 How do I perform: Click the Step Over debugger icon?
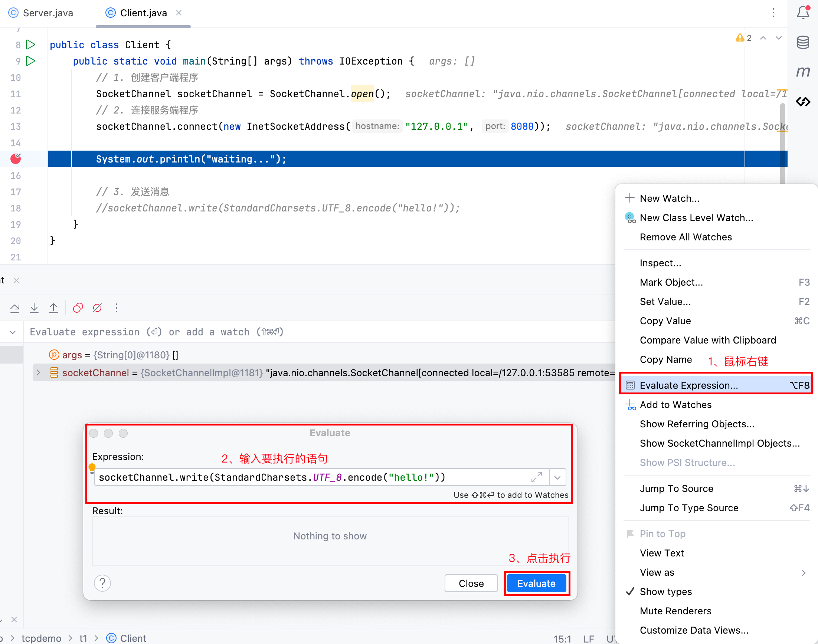tap(15, 308)
